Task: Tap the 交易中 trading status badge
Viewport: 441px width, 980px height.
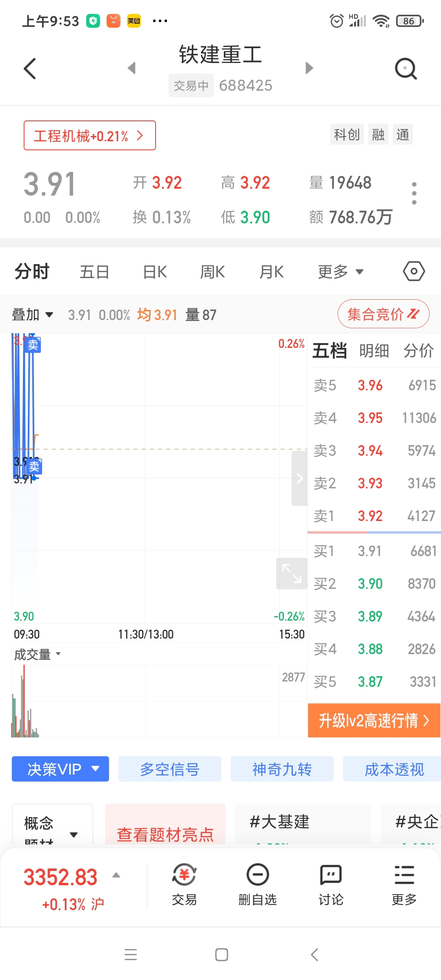Action: pyautogui.click(x=191, y=85)
